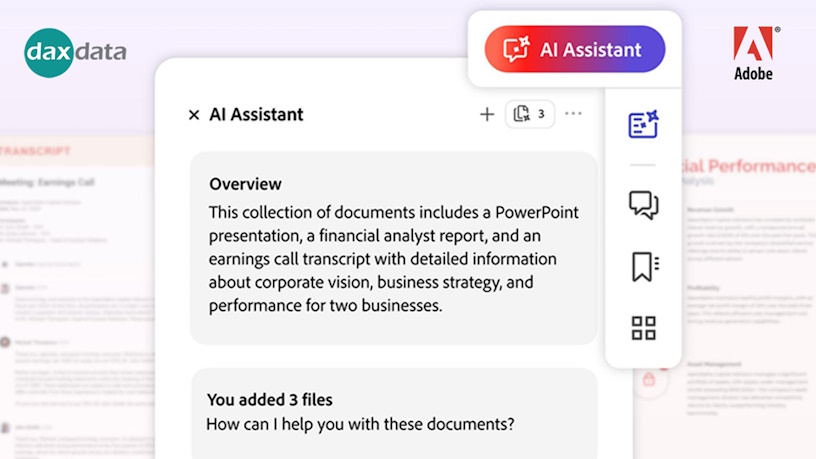
Task: Open the three-dot more options menu
Action: tap(573, 114)
